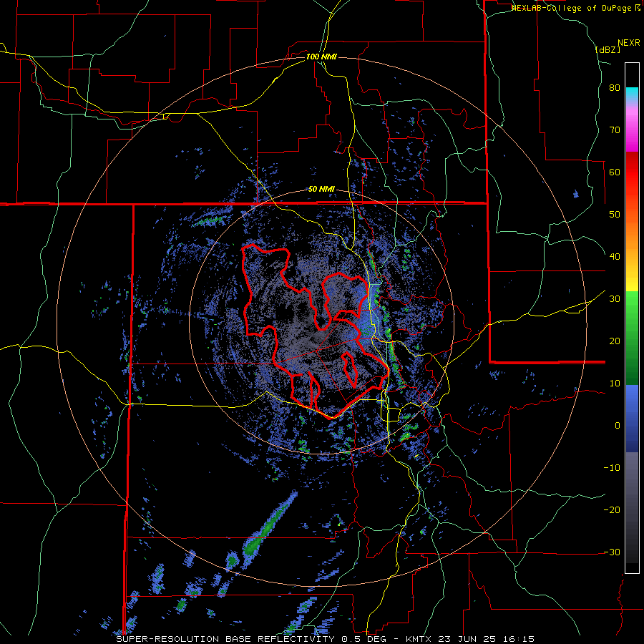Select the 50 value on the dBZ scale
Image resolution: width=644 pixels, height=644 pixels.
[615, 215]
